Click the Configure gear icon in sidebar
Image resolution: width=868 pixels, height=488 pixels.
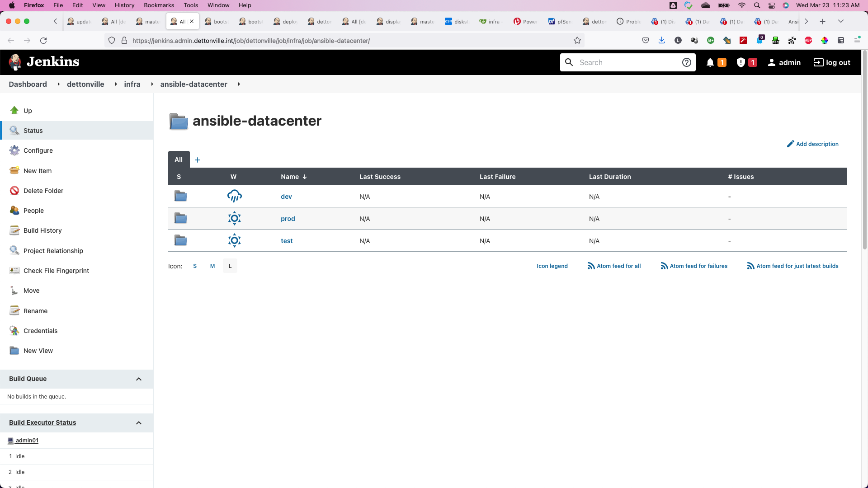pyautogui.click(x=14, y=150)
